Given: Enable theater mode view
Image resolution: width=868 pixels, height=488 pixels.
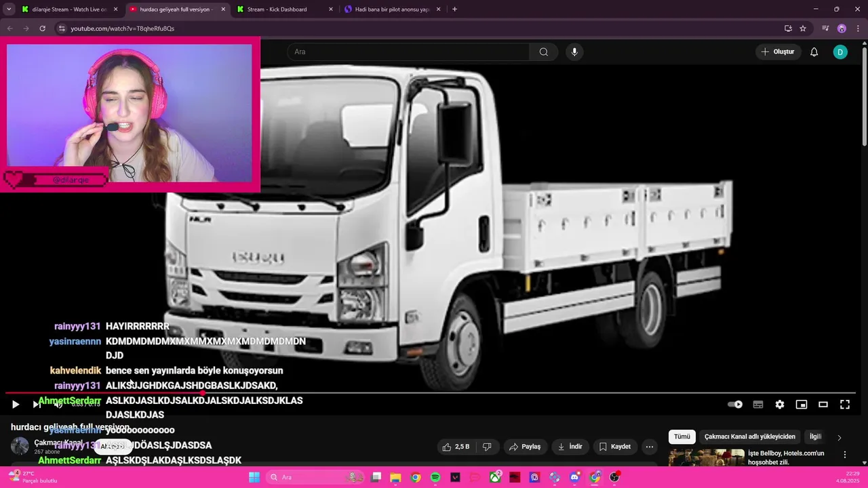Looking at the screenshot, I should 823,405.
